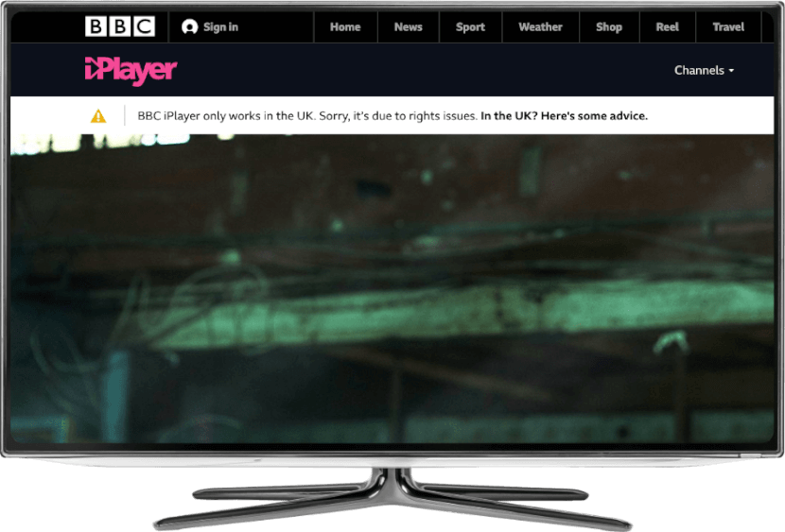Open the Reel section
785x532 pixels.
[x=668, y=27]
